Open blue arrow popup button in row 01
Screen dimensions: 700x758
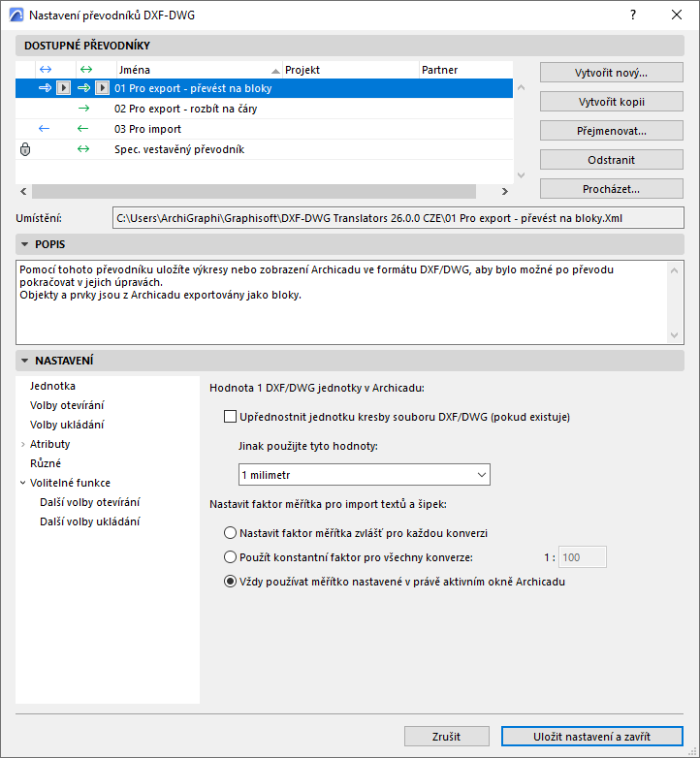coord(63,88)
